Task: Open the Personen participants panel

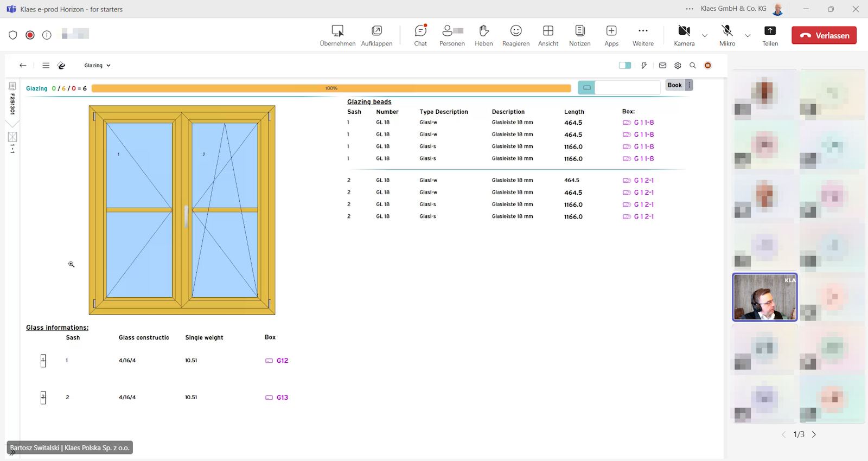Action: click(452, 35)
